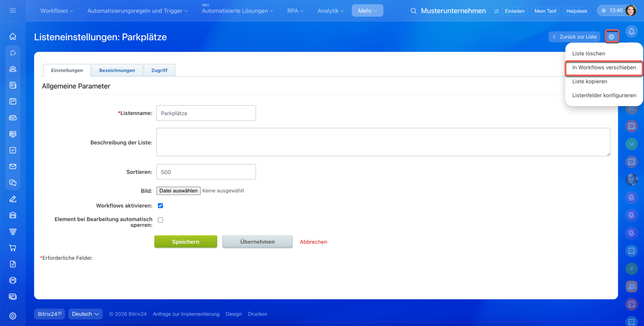Image resolution: width=644 pixels, height=326 pixels.
Task: Click the green Speichern button
Action: click(186, 241)
